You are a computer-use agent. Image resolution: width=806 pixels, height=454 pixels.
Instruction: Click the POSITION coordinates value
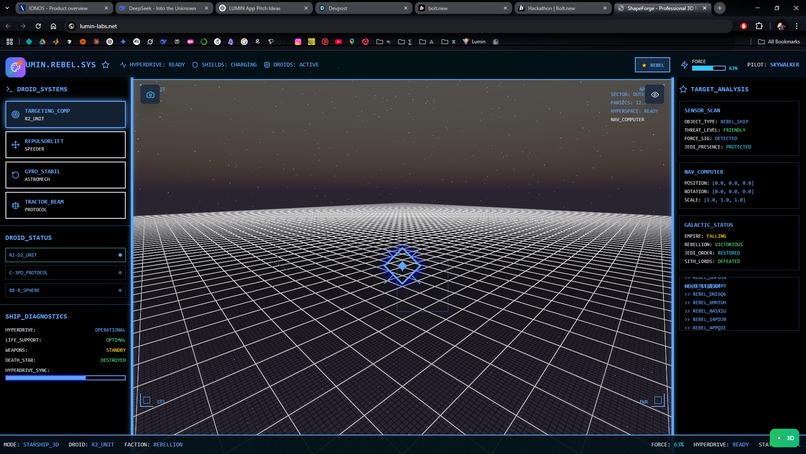[733, 183]
